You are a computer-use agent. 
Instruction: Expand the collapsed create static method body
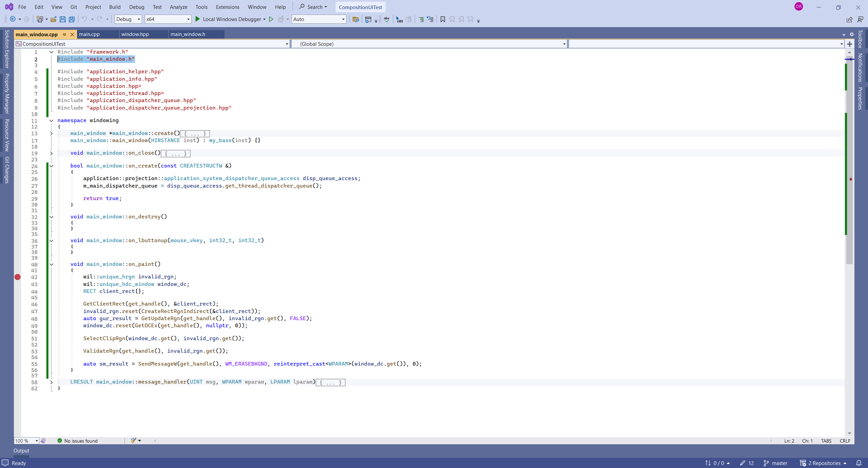pos(51,133)
